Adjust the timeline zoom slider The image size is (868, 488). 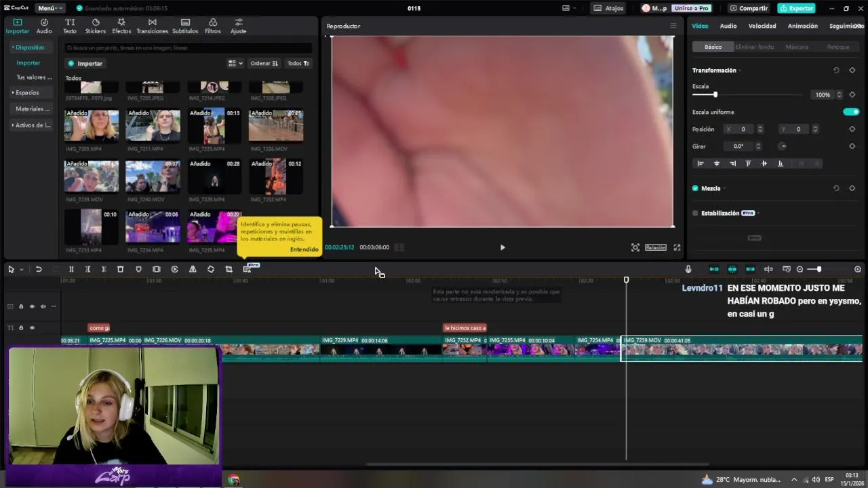[818, 269]
